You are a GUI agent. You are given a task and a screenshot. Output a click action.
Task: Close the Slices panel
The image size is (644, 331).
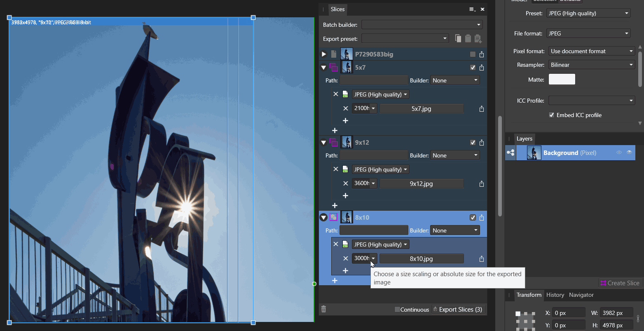(x=482, y=9)
